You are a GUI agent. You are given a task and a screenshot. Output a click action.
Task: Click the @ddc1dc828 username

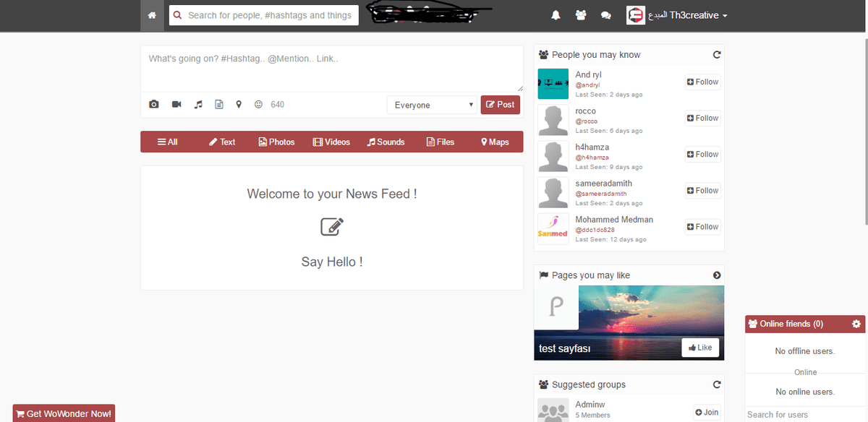click(x=595, y=230)
